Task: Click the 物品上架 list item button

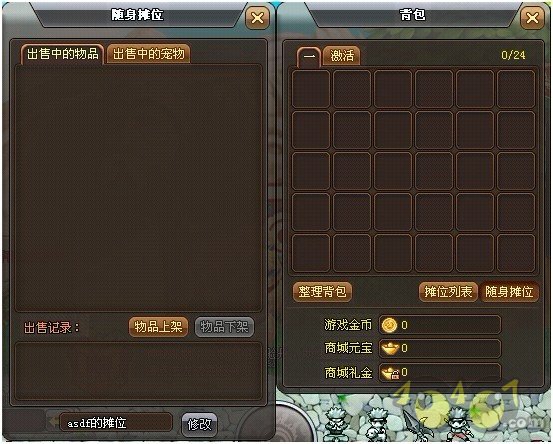Action: (x=158, y=327)
